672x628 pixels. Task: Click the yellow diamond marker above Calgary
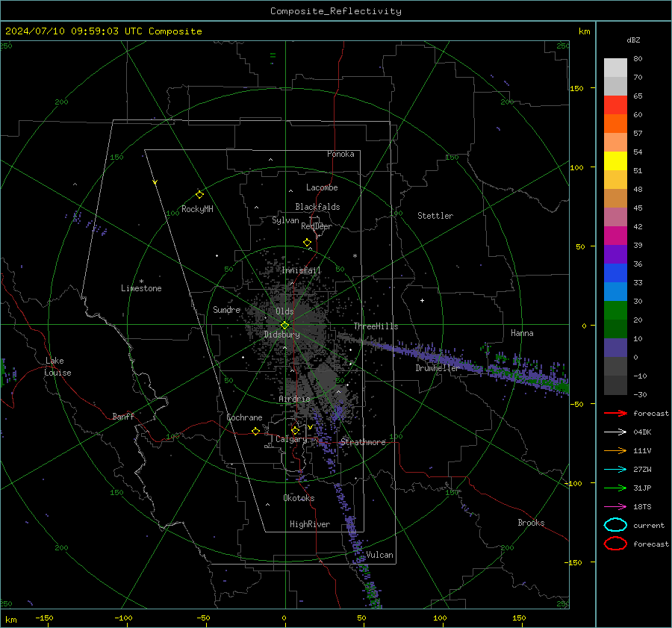point(295,430)
